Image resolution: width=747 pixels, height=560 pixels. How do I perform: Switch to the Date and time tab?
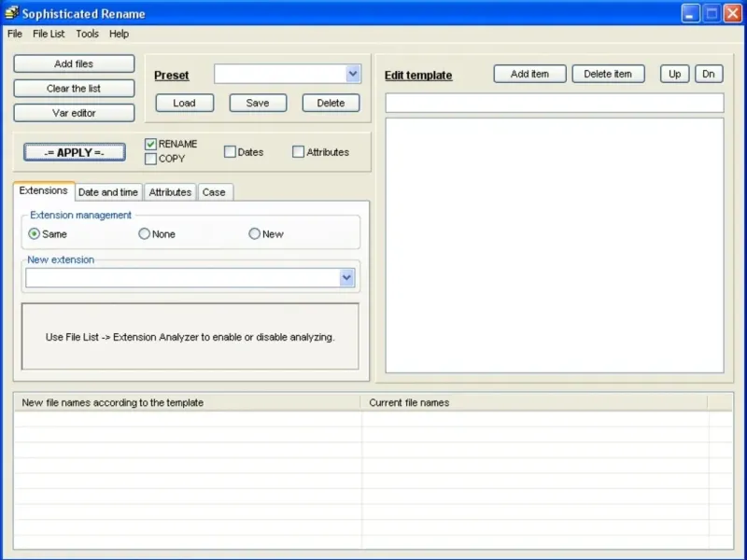pyautogui.click(x=108, y=192)
